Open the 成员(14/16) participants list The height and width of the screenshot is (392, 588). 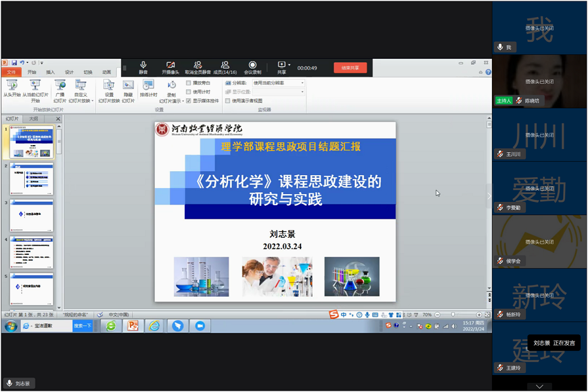pos(225,65)
